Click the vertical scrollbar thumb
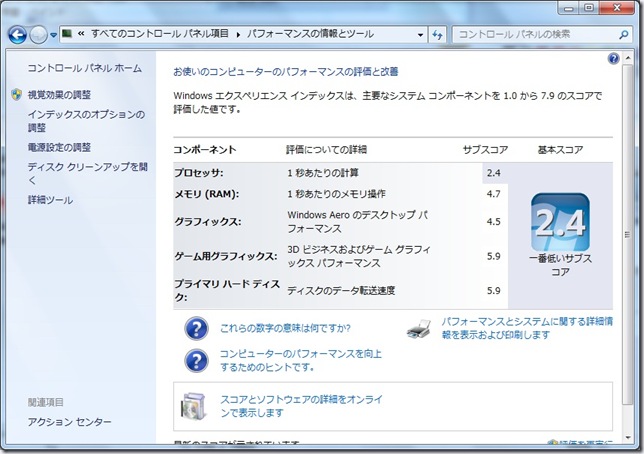The image size is (644, 454). (627, 235)
